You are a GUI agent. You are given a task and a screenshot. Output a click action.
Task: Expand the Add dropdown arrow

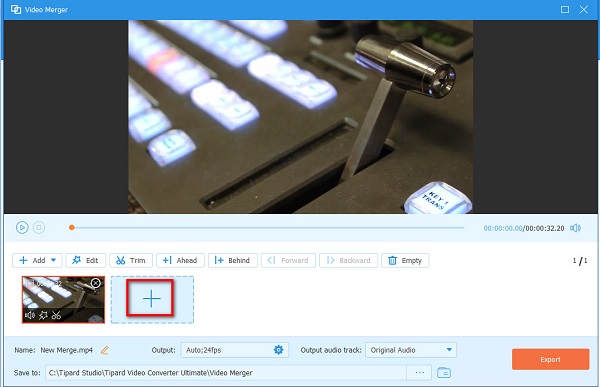tap(54, 260)
